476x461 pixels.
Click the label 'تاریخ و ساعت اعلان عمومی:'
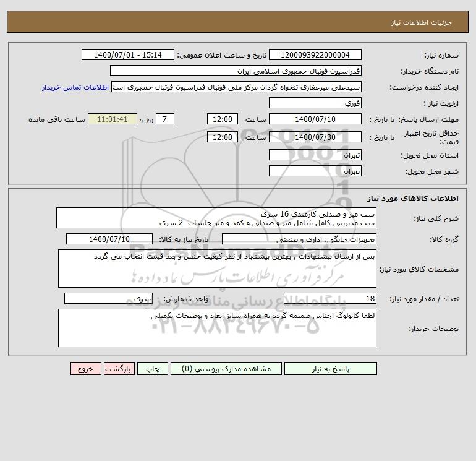coord(221,55)
